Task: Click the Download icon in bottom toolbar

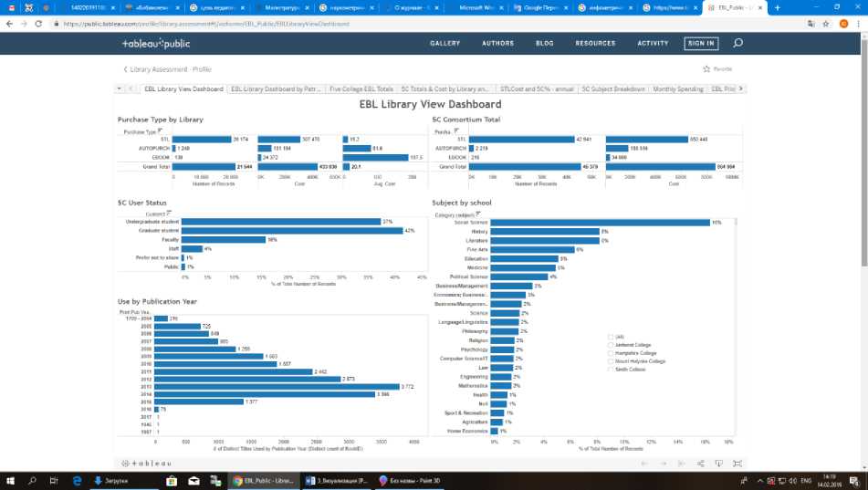Action: pos(719,464)
